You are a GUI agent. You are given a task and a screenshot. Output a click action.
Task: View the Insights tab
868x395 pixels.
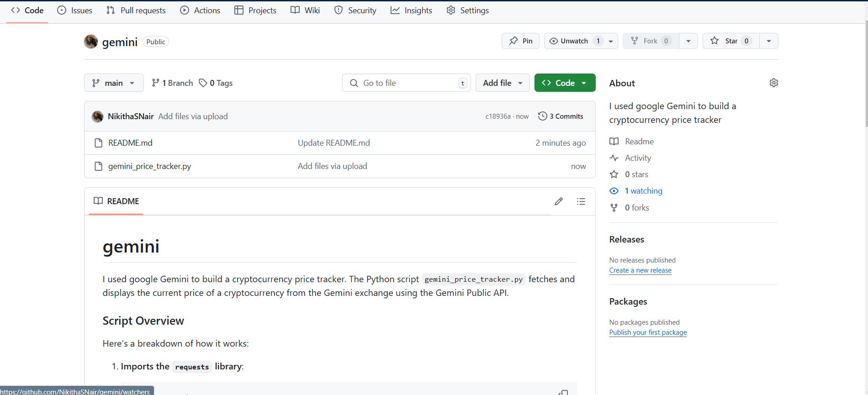point(411,11)
